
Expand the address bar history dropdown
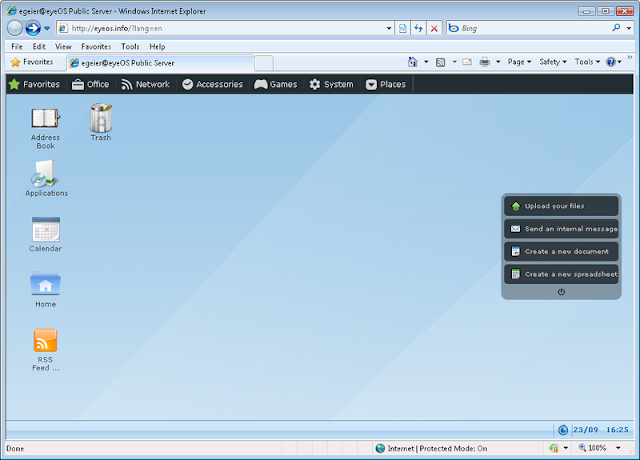(x=389, y=28)
